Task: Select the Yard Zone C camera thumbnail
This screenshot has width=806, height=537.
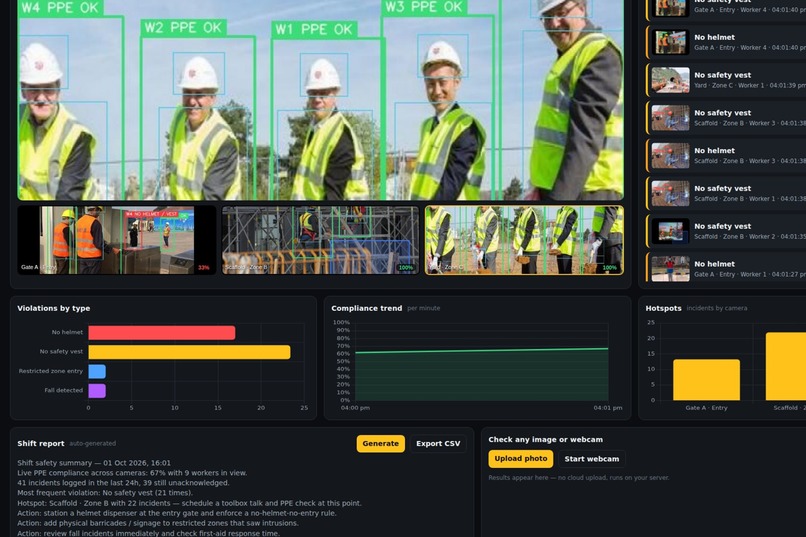Action: pos(524,240)
